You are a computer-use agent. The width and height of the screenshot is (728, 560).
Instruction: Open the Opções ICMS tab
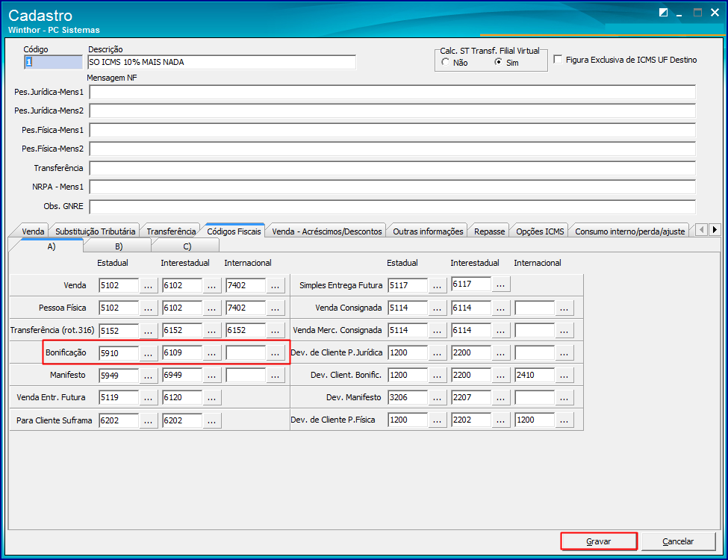pos(540,231)
